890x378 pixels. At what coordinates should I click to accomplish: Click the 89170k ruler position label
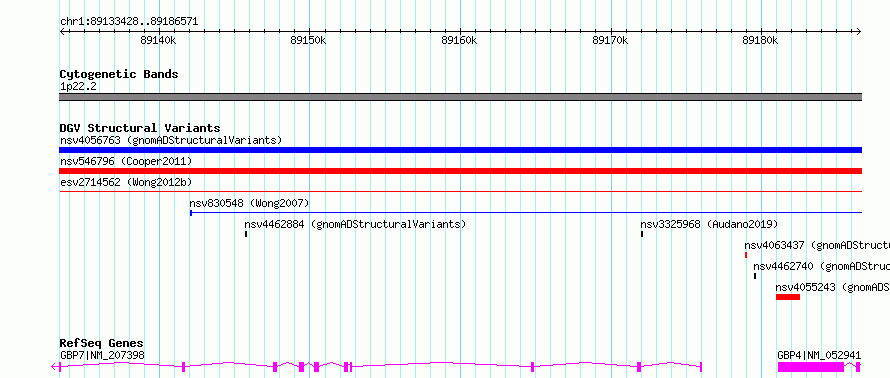[610, 40]
